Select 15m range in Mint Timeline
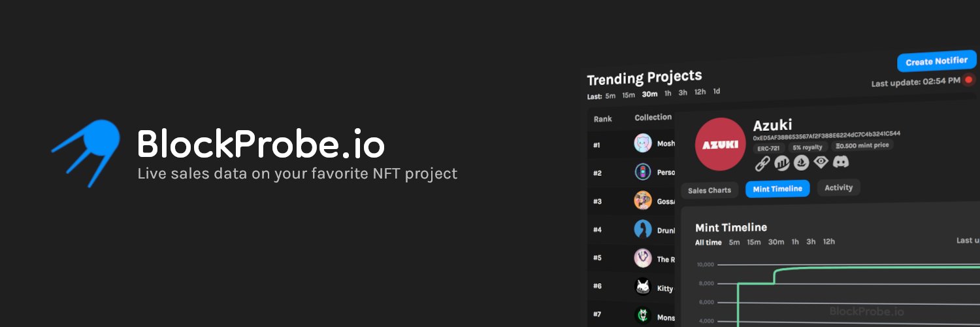 click(754, 242)
